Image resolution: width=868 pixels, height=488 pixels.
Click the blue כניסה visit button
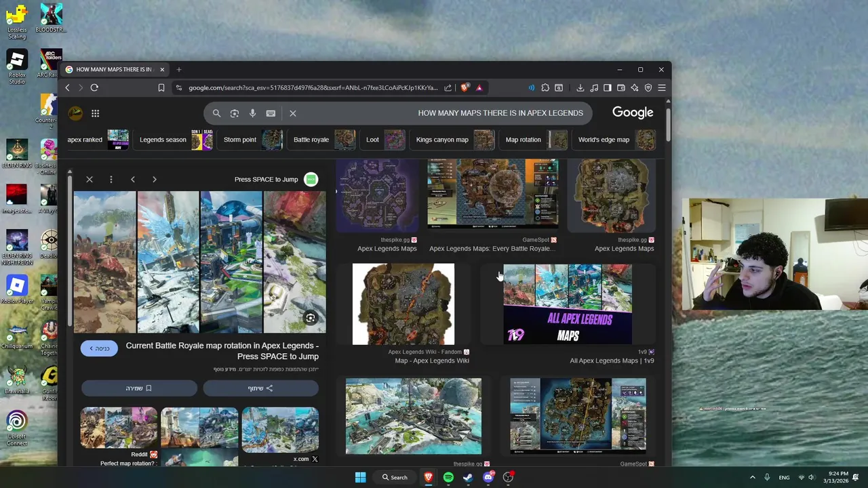(x=99, y=348)
